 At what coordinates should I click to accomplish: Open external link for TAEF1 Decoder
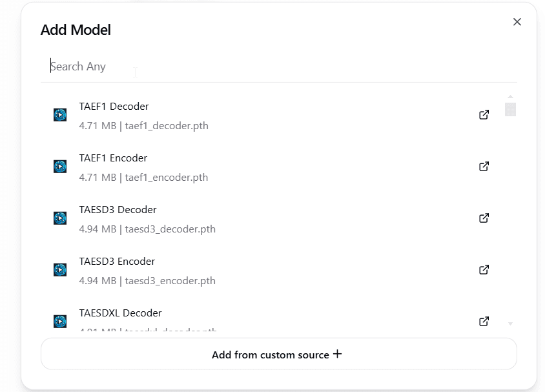[x=484, y=114]
